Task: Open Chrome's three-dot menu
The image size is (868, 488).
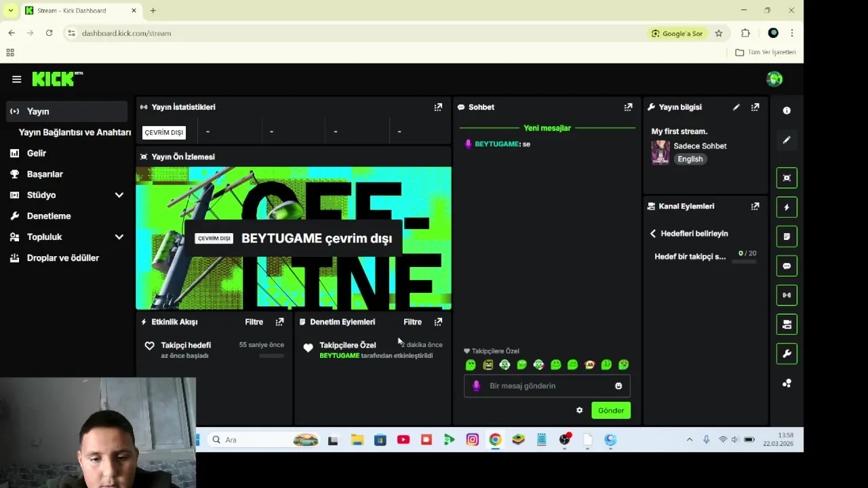Action: click(791, 33)
